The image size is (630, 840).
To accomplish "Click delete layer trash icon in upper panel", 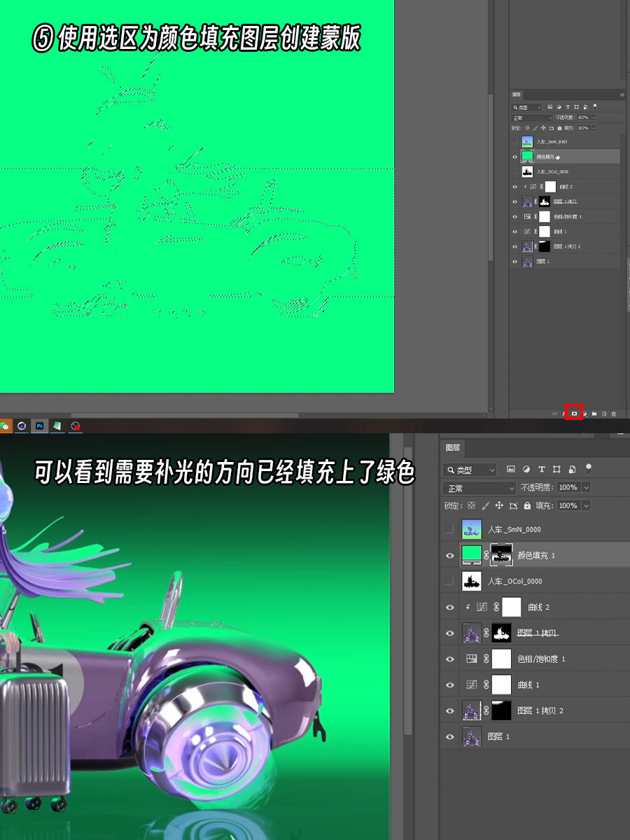I will pyautogui.click(x=614, y=414).
